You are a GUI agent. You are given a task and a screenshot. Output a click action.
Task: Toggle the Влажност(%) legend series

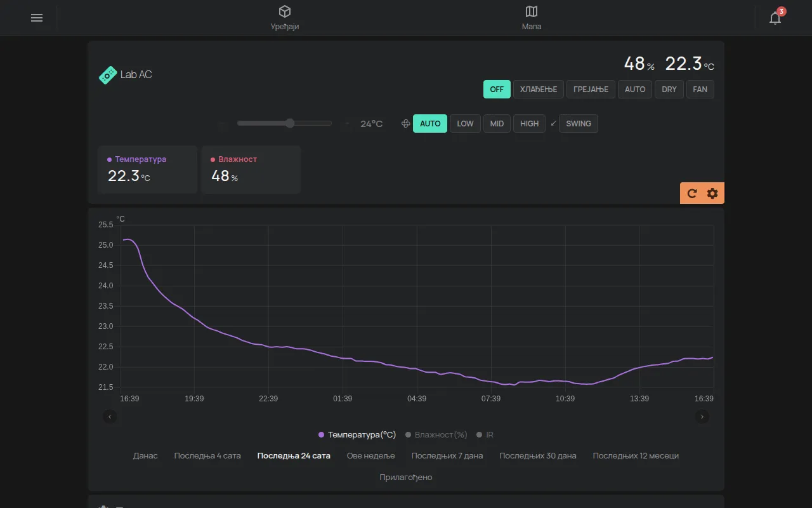(x=436, y=435)
